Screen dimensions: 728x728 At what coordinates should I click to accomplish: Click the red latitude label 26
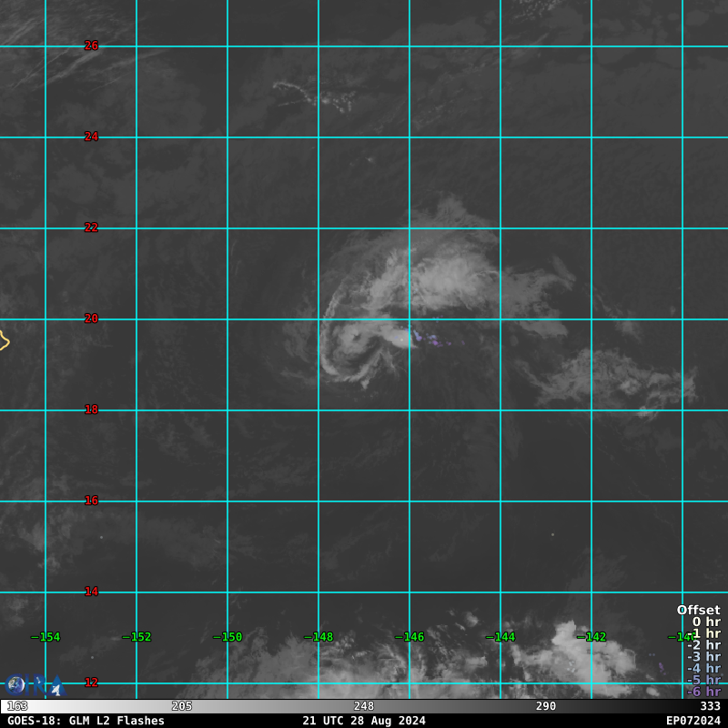tap(91, 45)
